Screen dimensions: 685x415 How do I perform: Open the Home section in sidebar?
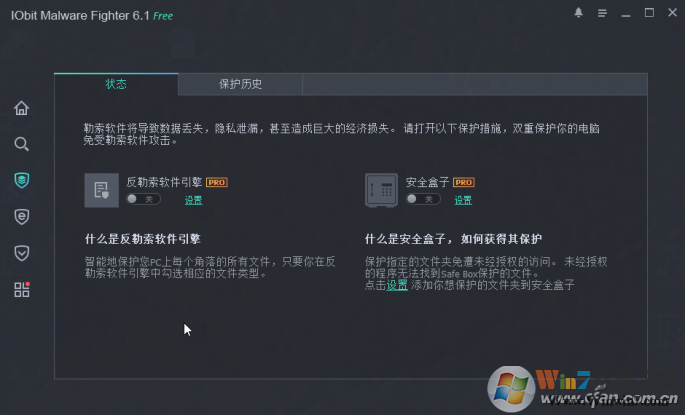pyautogui.click(x=21, y=108)
